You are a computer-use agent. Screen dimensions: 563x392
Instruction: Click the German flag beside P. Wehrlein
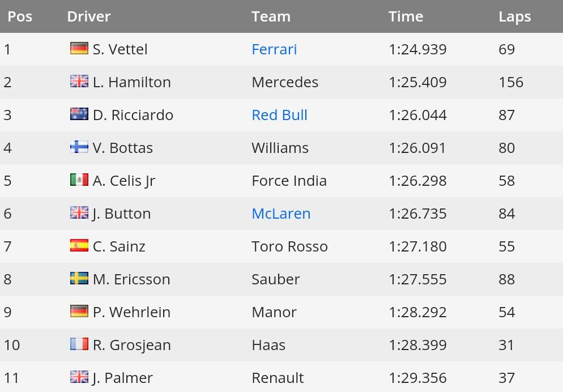[79, 312]
